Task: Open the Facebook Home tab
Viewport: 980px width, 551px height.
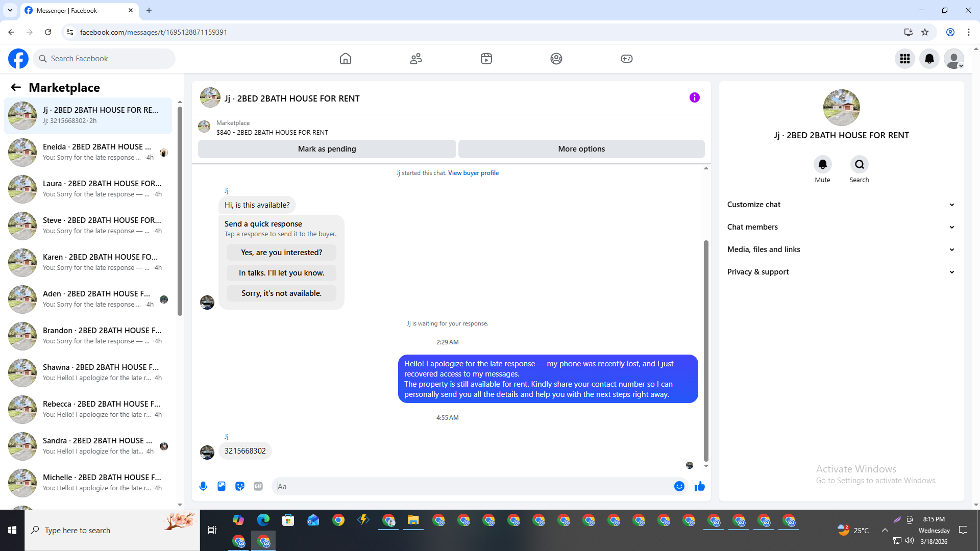Action: (x=346, y=59)
